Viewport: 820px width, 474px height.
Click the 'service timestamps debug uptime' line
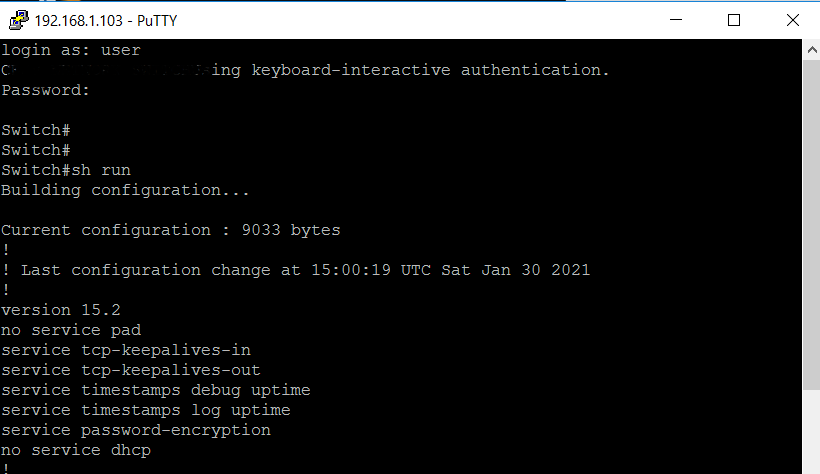[x=155, y=390]
